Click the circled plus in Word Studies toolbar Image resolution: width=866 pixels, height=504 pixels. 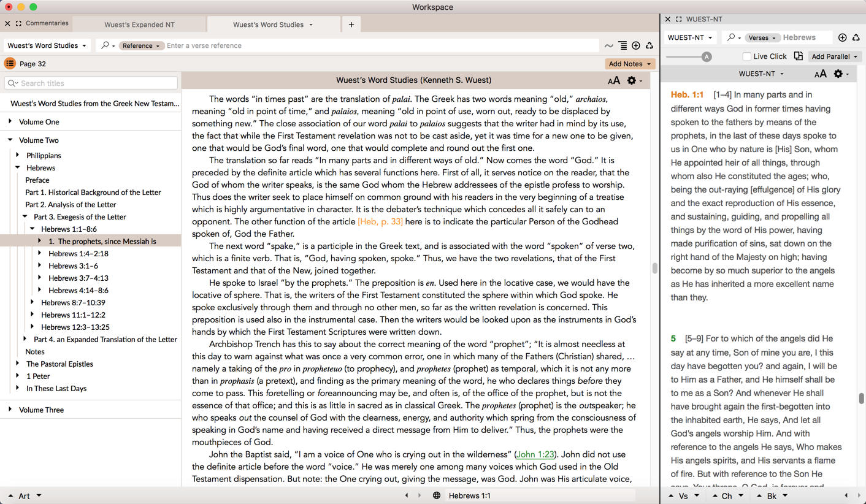636,45
